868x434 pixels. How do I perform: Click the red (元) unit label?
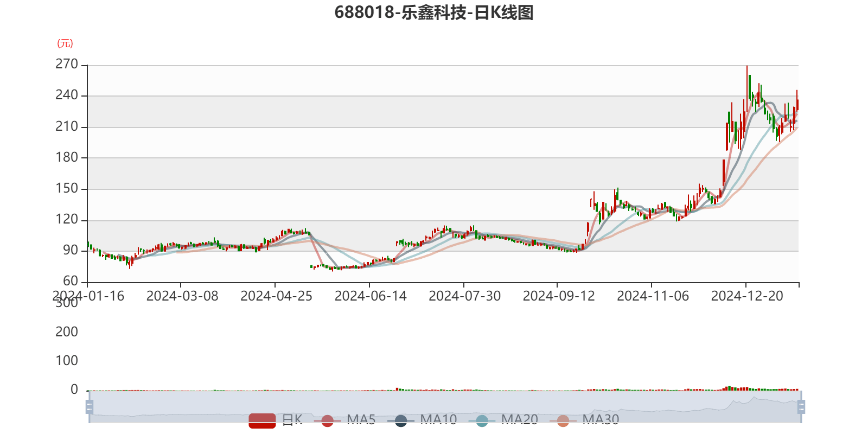65,43
